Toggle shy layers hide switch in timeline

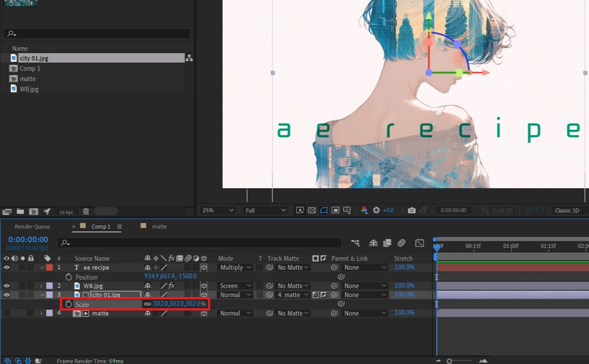point(373,243)
